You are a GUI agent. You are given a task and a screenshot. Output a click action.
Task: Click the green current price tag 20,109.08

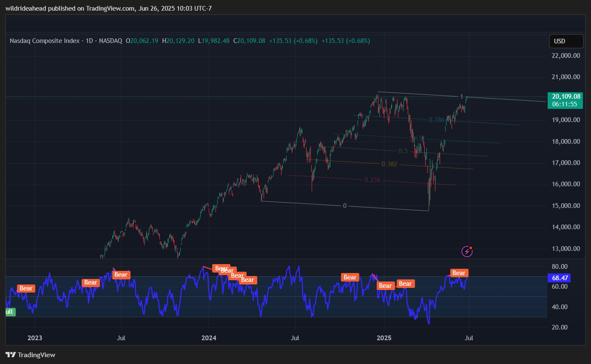coord(566,97)
